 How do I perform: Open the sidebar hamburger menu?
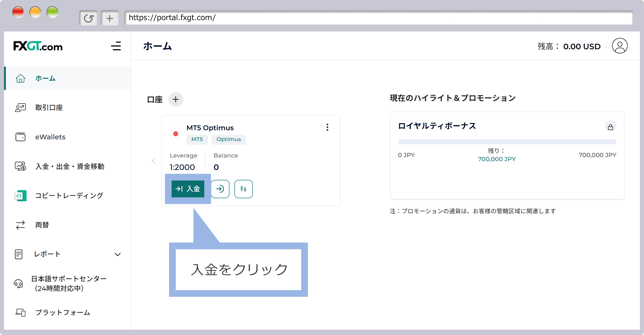pos(116,46)
